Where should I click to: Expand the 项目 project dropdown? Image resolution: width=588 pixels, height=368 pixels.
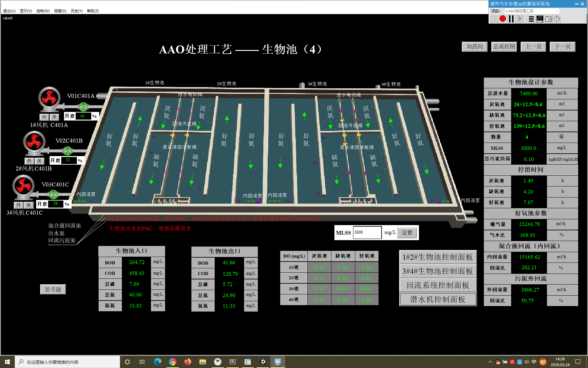pos(557,11)
